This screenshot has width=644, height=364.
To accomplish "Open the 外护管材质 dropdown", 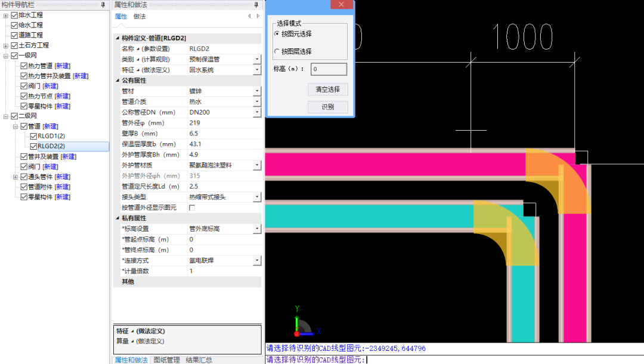I will tap(257, 165).
